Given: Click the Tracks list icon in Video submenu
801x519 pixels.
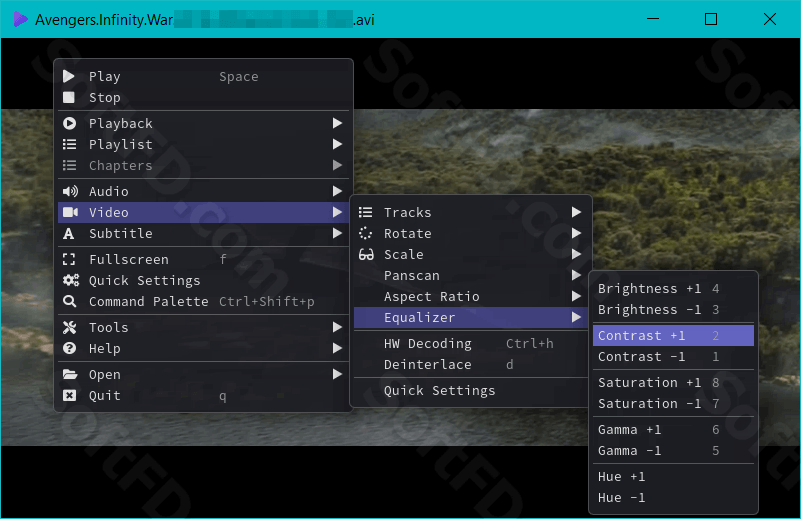Looking at the screenshot, I should [365, 213].
